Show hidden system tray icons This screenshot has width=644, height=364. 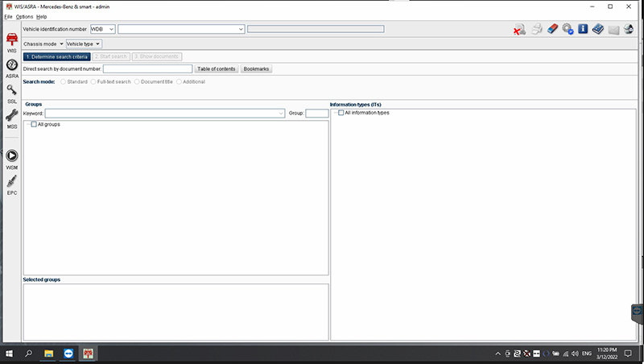coord(497,354)
